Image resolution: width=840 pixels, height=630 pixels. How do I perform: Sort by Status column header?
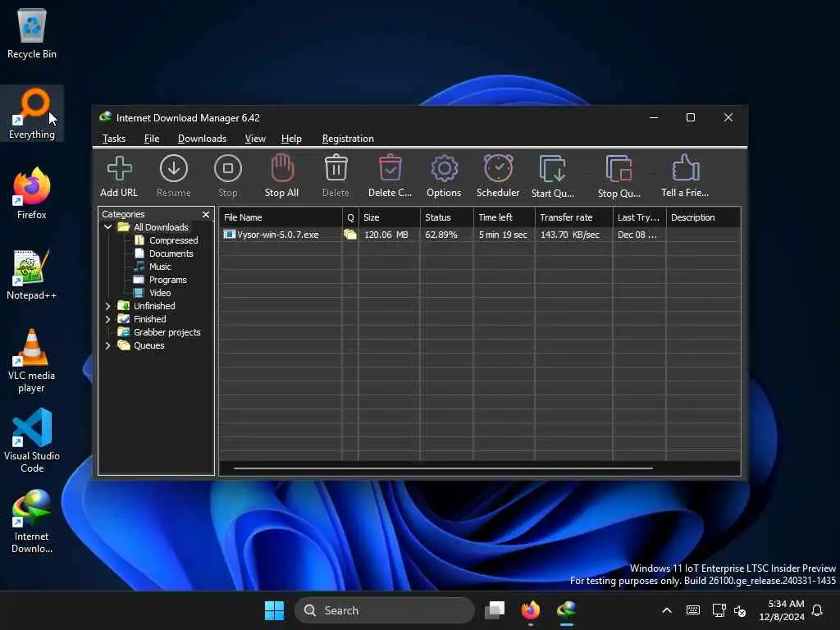pos(447,217)
